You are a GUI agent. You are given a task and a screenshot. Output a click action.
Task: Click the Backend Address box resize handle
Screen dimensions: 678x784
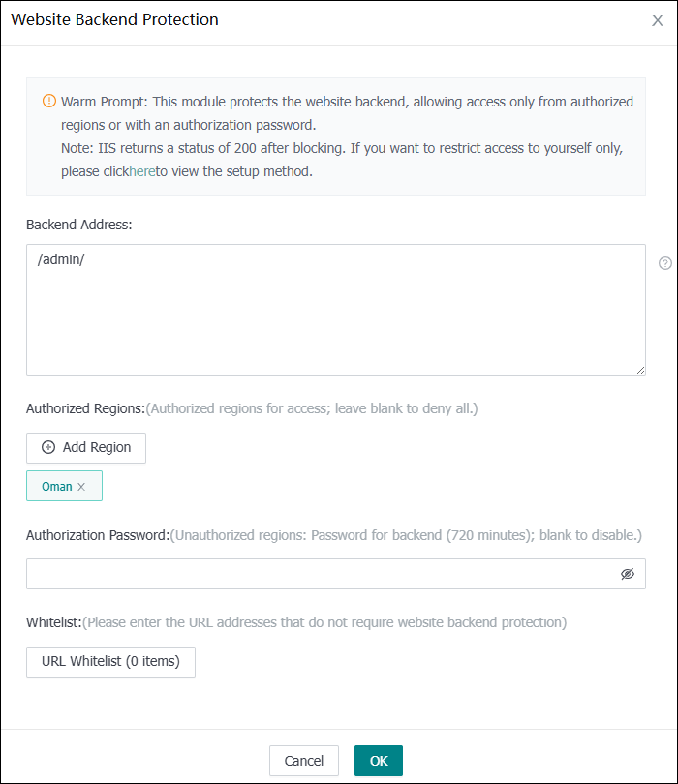pos(640,369)
